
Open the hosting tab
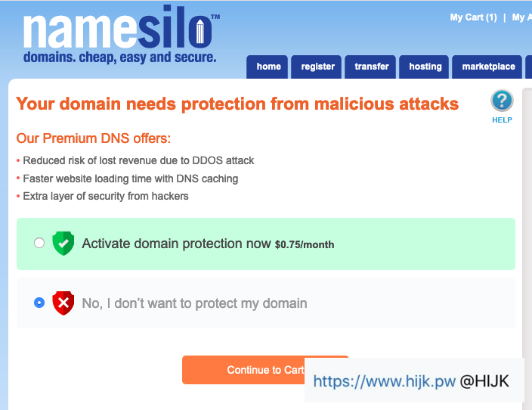(x=425, y=67)
